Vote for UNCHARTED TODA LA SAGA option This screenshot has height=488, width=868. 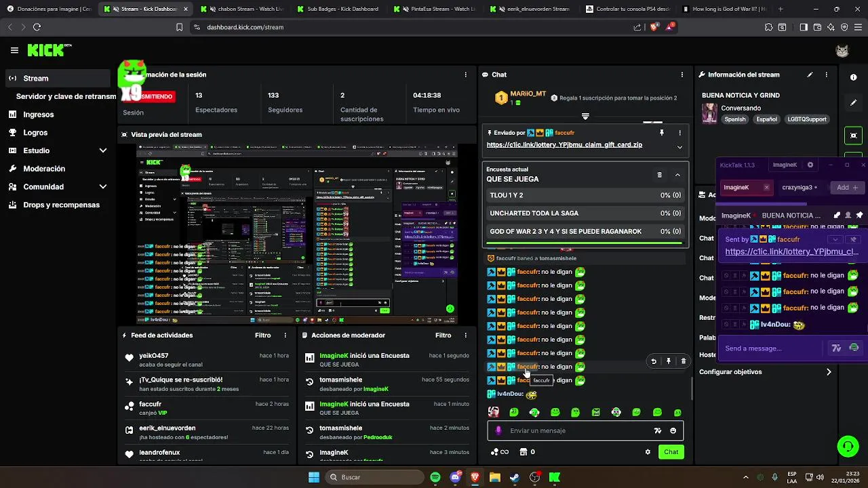pos(585,213)
